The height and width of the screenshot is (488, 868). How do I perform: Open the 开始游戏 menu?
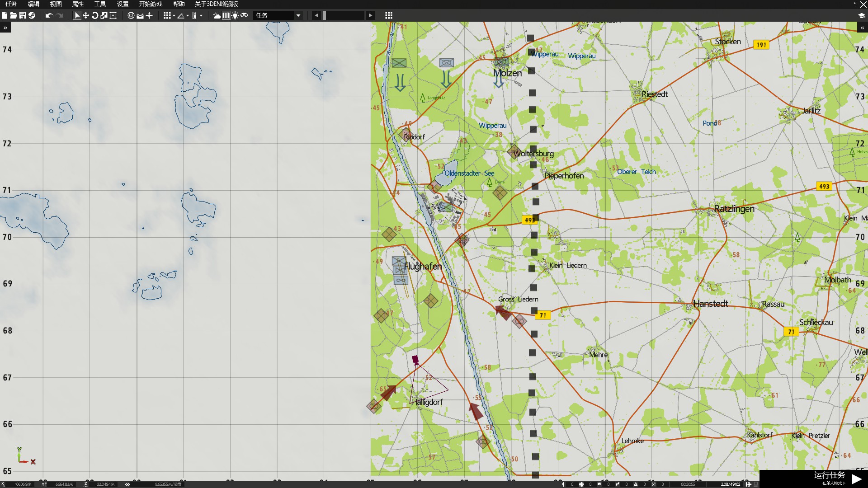point(151,4)
